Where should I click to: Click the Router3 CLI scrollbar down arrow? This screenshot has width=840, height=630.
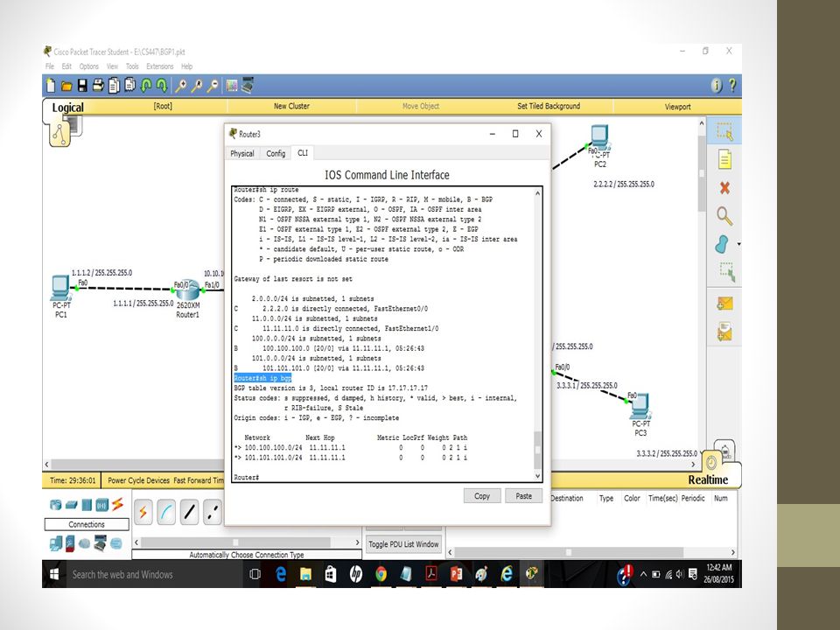tap(537, 476)
